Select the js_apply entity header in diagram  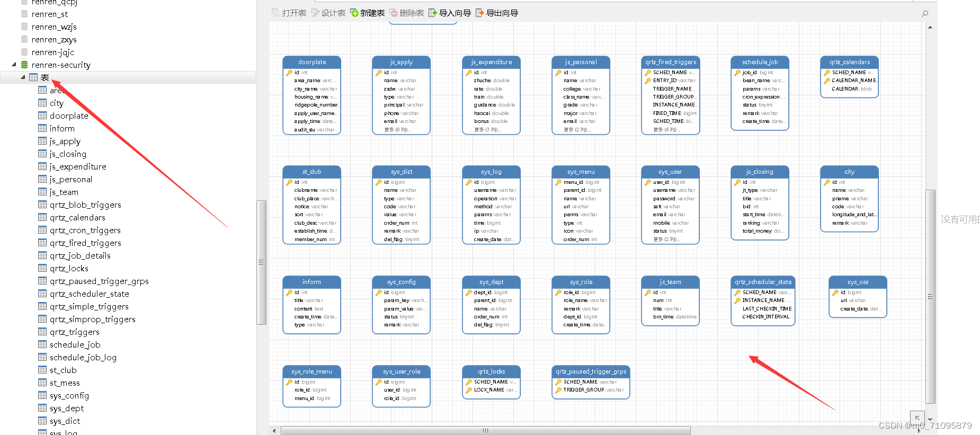coord(402,62)
